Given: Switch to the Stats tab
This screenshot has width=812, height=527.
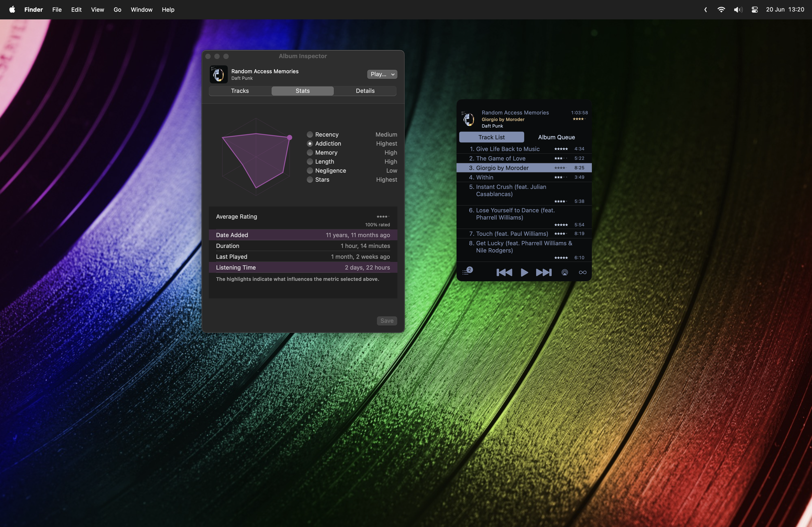Looking at the screenshot, I should click(x=303, y=91).
